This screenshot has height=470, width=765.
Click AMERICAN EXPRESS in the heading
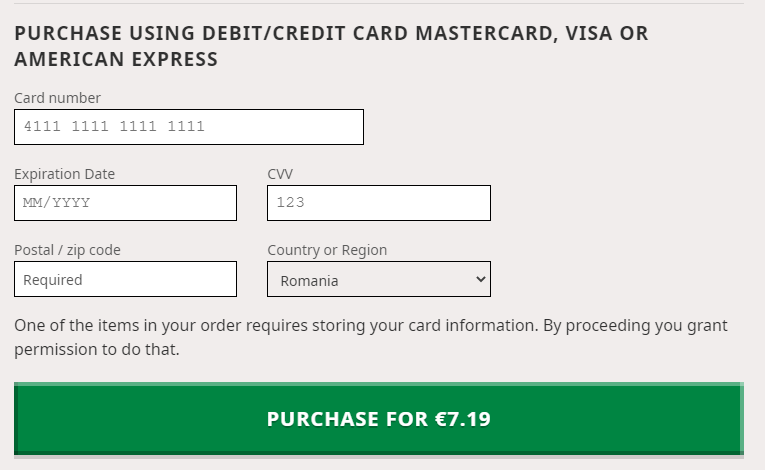click(116, 59)
